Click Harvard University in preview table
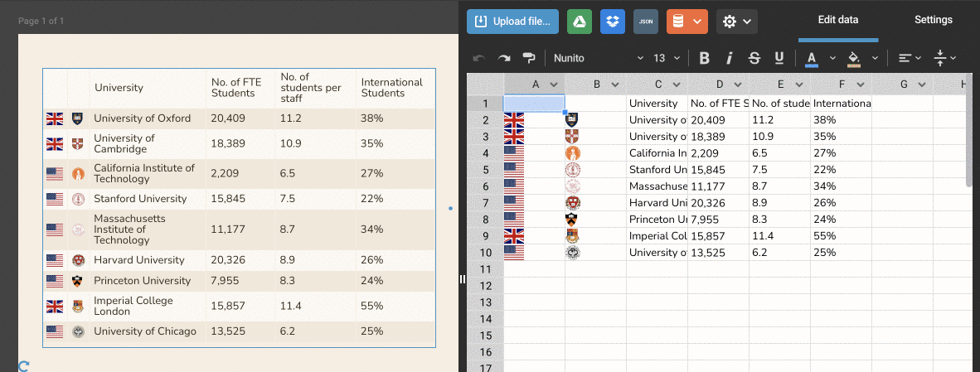The width and height of the screenshot is (980, 372). (x=138, y=259)
